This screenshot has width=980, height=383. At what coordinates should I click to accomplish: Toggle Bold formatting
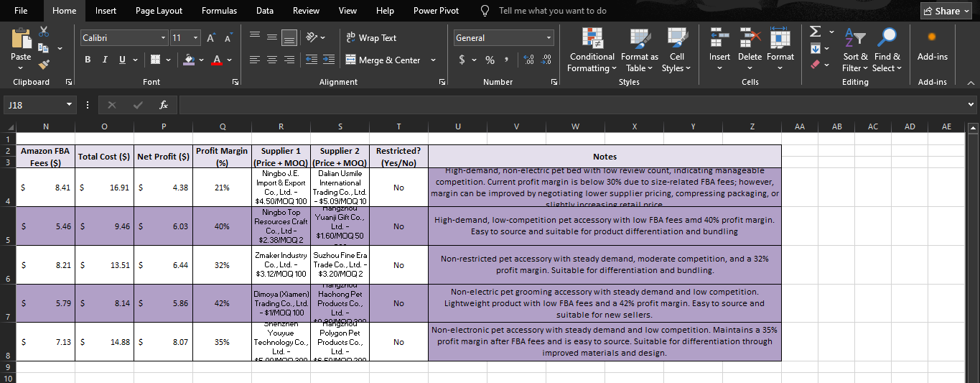88,60
